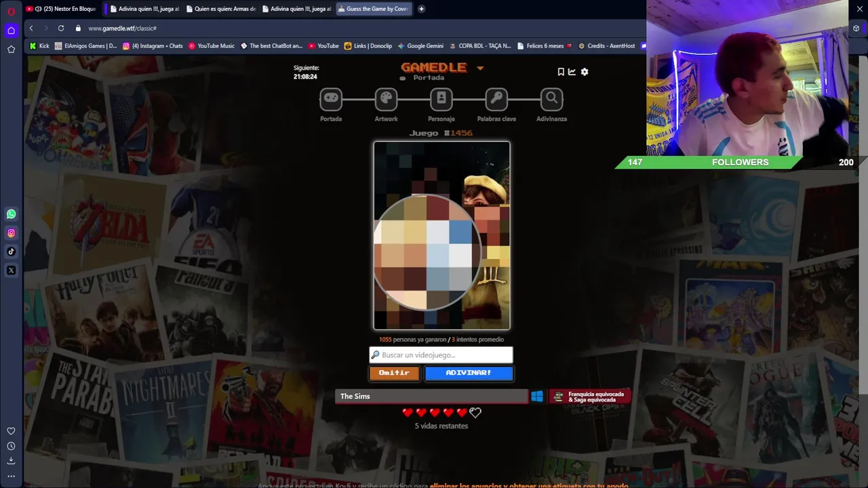Open COPA BDL - TAÇA bookmark
This screenshot has height=488, width=868.
pyautogui.click(x=479, y=46)
